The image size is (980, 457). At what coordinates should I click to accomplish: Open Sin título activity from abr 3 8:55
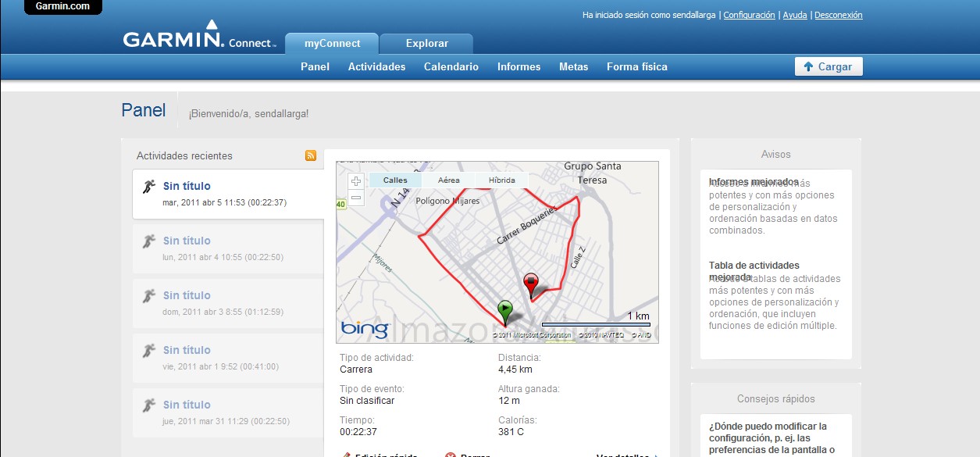pos(187,295)
